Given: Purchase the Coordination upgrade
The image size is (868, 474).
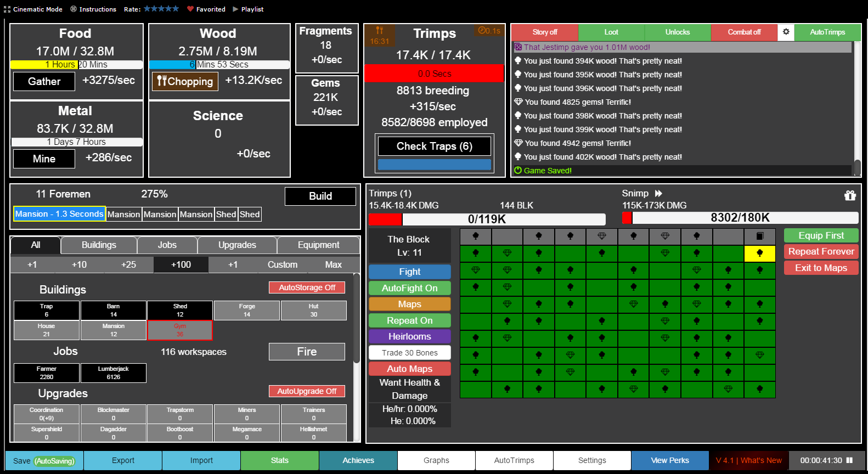Looking at the screenshot, I should [47, 414].
